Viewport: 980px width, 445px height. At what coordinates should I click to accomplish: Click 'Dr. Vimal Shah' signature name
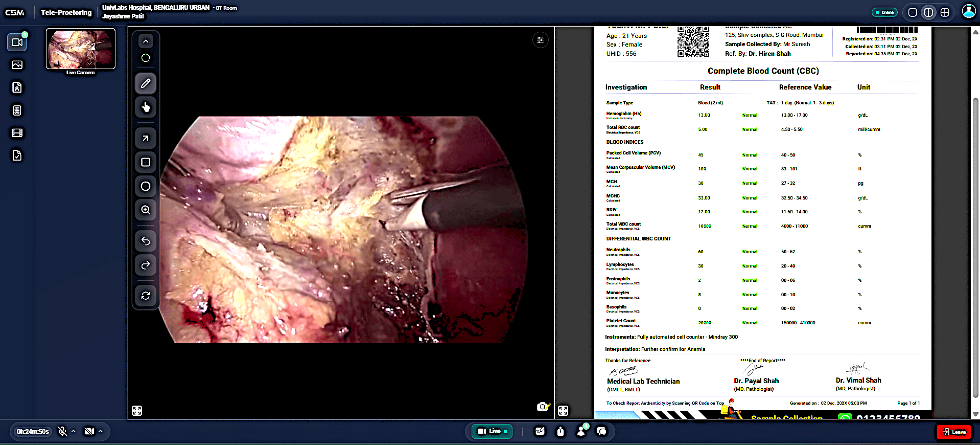[858, 380]
